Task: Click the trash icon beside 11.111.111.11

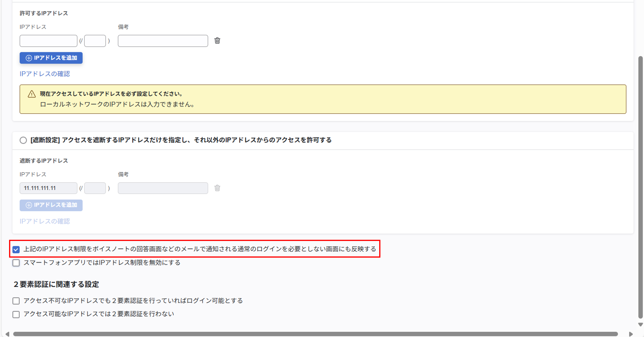Action: [x=217, y=188]
